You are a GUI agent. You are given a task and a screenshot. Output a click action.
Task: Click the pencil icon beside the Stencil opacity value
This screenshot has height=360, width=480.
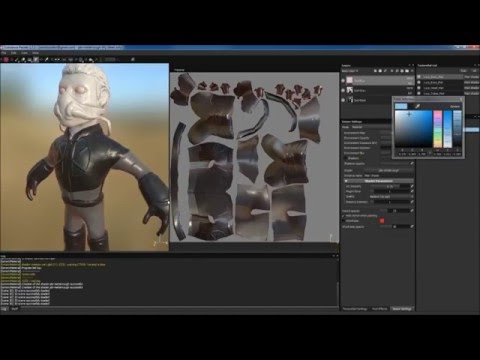click(x=412, y=211)
